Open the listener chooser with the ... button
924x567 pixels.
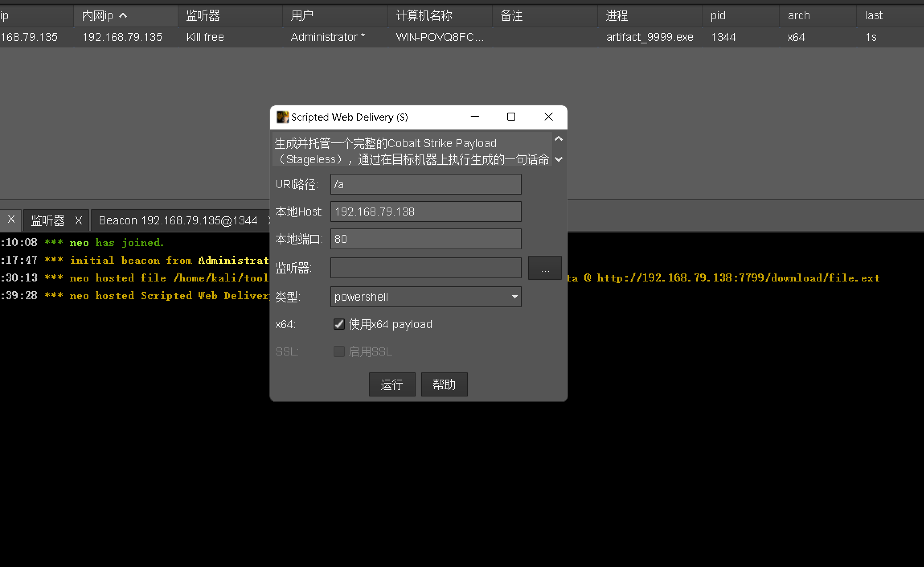point(545,268)
